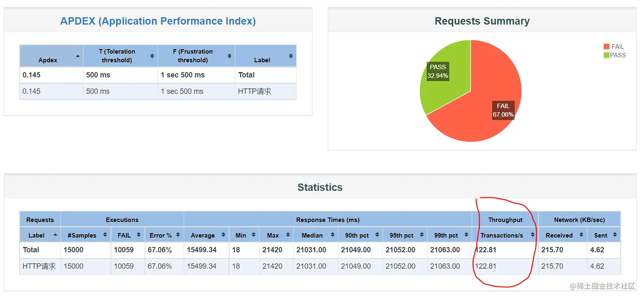Click sort icon next to #Samples header
The width and height of the screenshot is (644, 299).
pyautogui.click(x=105, y=235)
